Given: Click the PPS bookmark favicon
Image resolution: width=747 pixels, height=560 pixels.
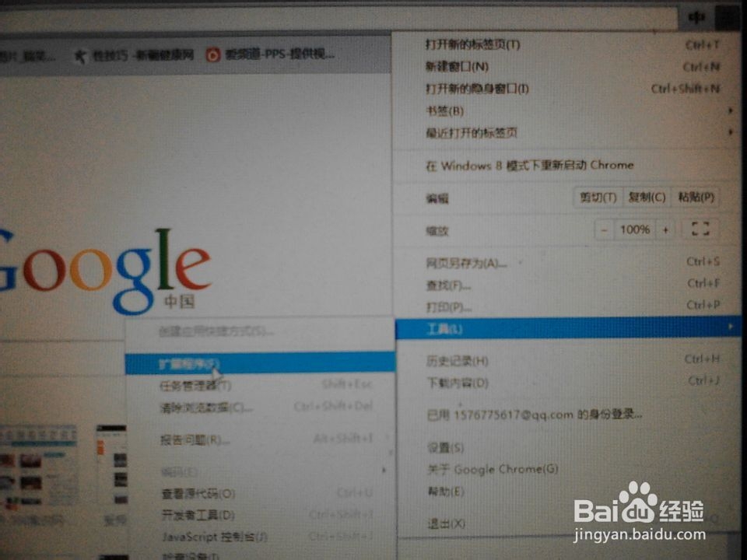Looking at the screenshot, I should 212,55.
